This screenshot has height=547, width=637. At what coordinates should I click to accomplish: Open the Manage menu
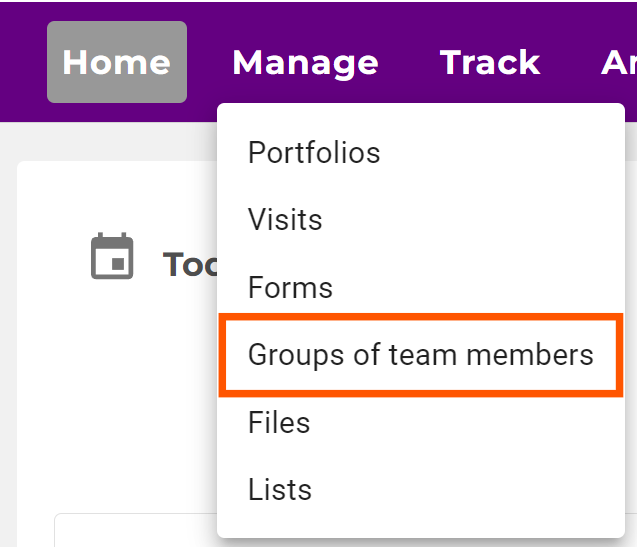pos(305,62)
